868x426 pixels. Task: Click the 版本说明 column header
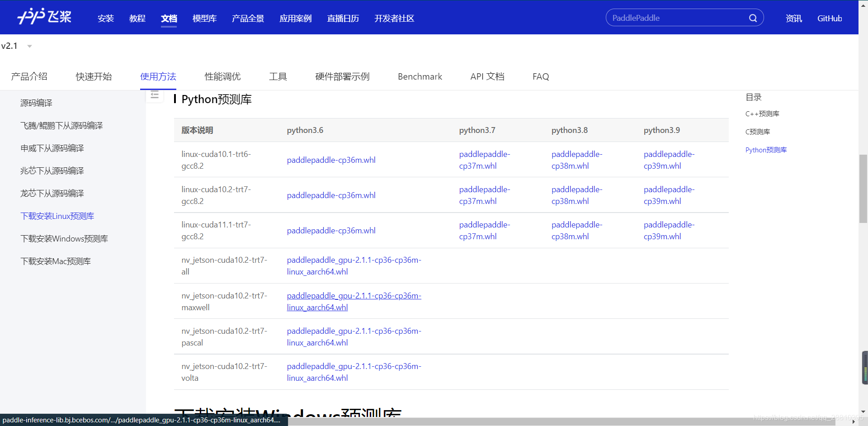point(197,130)
